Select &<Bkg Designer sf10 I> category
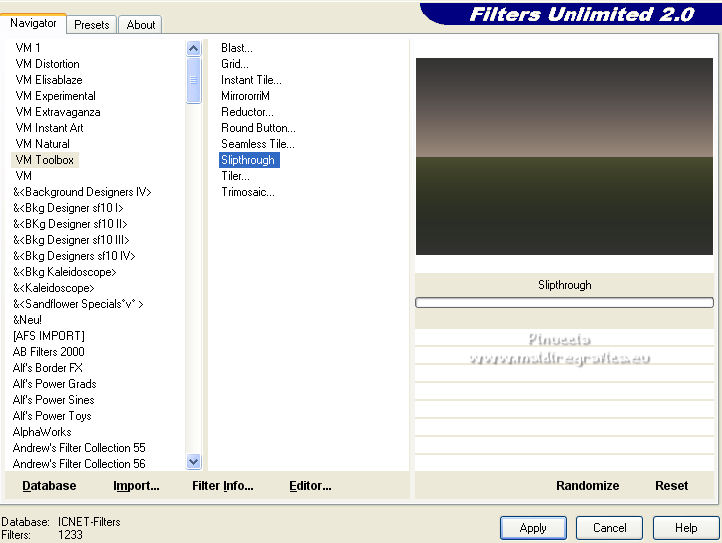 click(68, 208)
